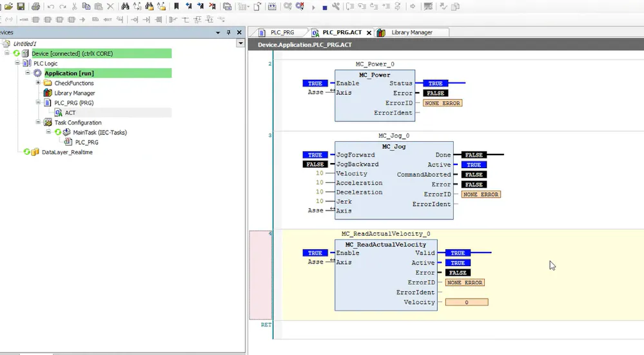Click the Velocity output value field
Screen dimensions: 644x355
pyautogui.click(x=466, y=302)
